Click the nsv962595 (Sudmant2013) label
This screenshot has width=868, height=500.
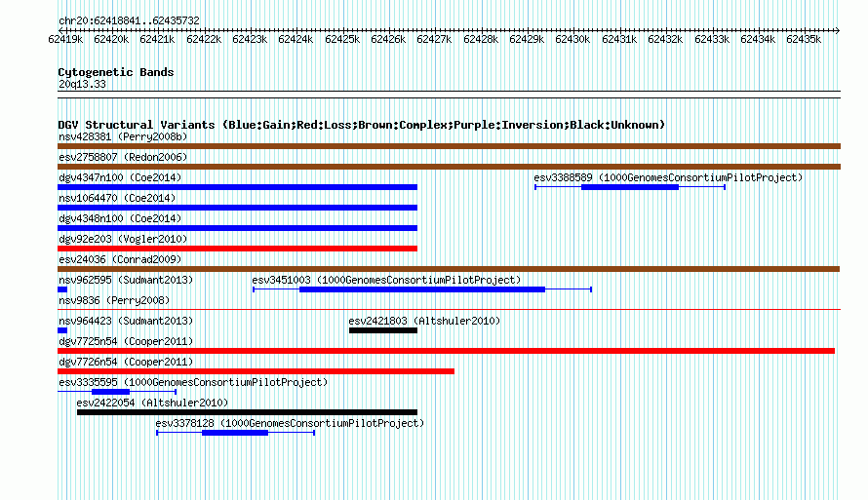(x=126, y=280)
